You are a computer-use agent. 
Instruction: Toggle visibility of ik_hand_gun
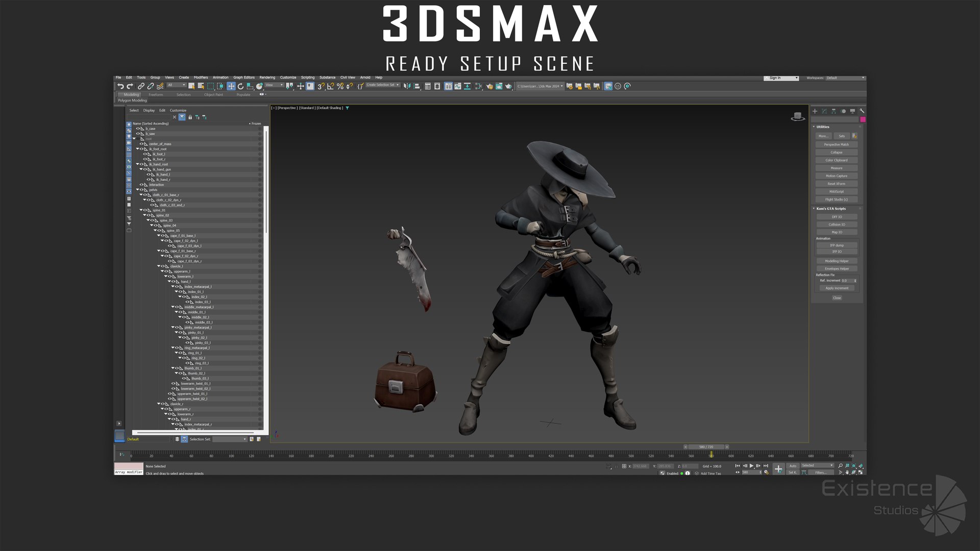coord(145,169)
